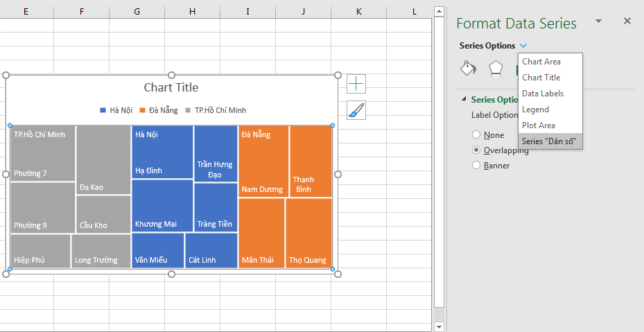Select the None label option

tap(476, 135)
